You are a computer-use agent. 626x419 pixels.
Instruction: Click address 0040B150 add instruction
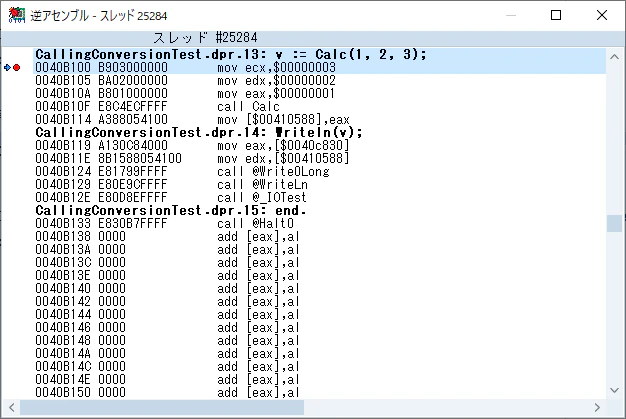[319, 392]
